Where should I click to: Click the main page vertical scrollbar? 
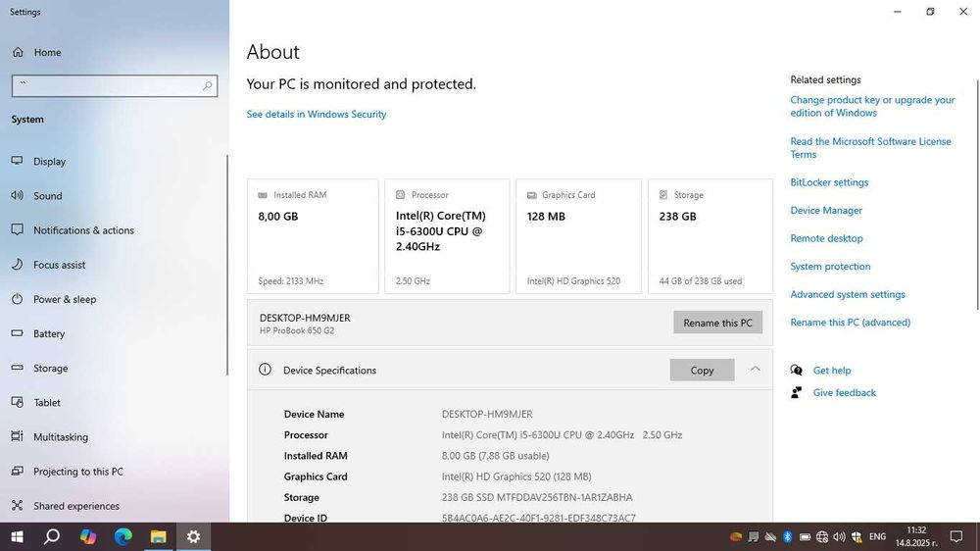coord(977,194)
